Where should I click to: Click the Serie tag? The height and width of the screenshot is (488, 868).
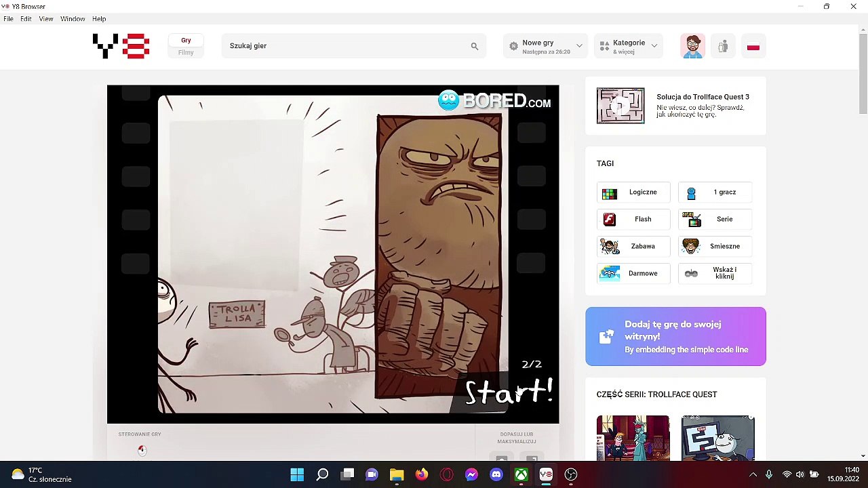point(715,219)
